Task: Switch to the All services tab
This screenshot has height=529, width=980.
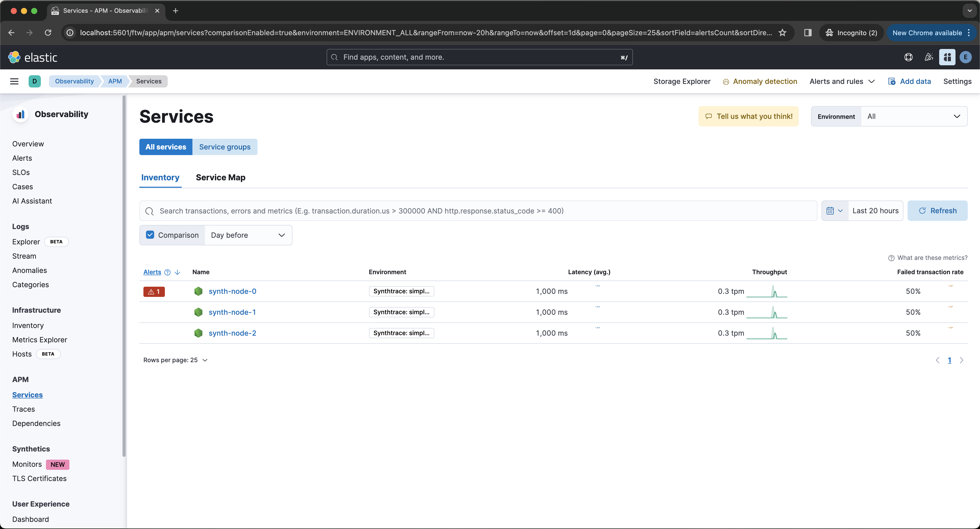Action: click(166, 147)
